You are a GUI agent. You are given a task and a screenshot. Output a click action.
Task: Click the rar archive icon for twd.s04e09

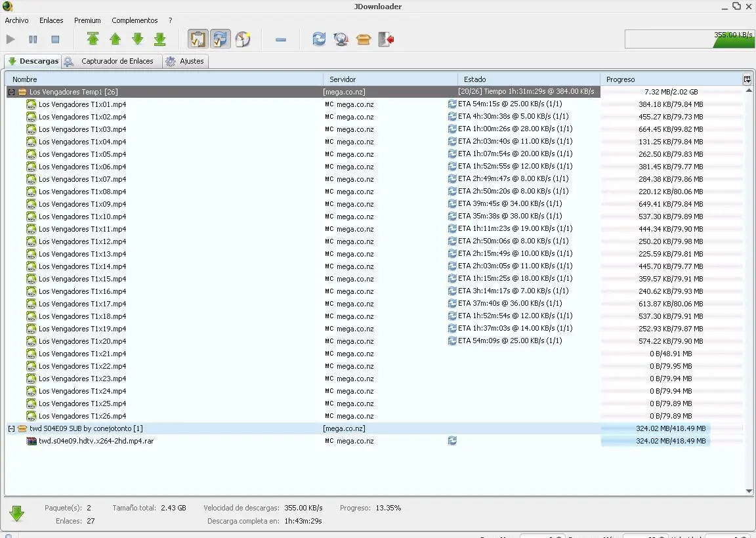click(x=31, y=441)
